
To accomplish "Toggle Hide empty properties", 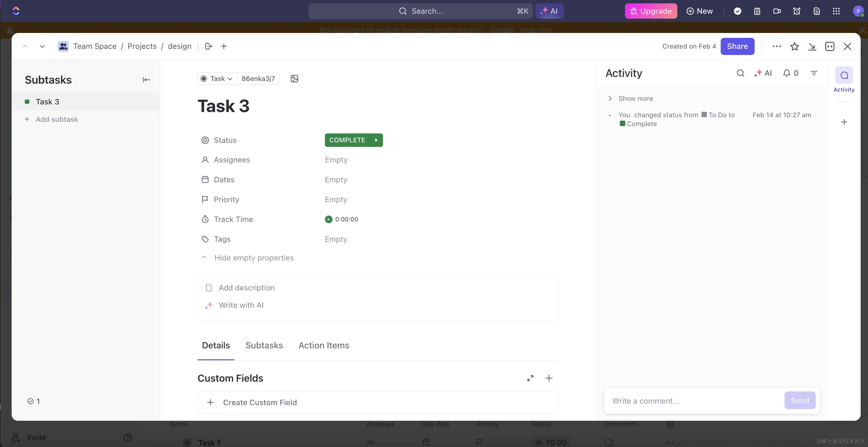I will tap(254, 258).
